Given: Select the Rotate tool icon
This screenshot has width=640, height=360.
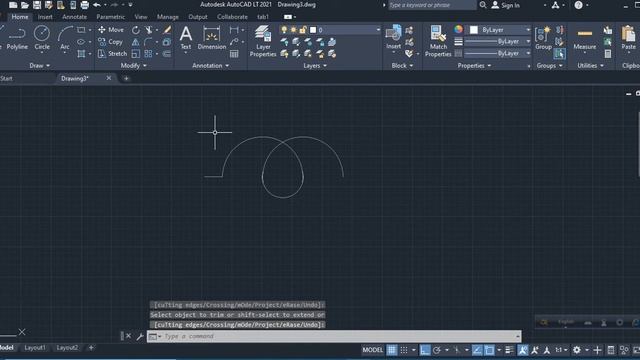Looking at the screenshot, I should [136, 30].
